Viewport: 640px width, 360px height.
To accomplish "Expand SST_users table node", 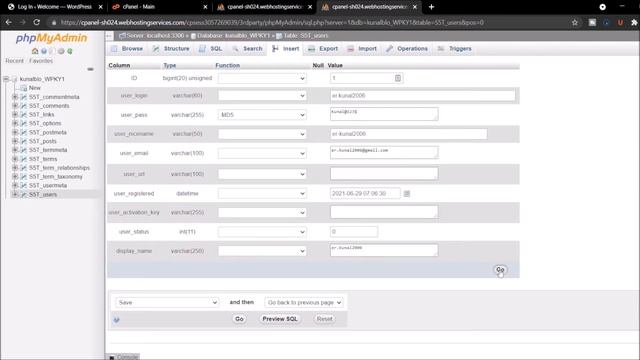I will click(x=15, y=194).
